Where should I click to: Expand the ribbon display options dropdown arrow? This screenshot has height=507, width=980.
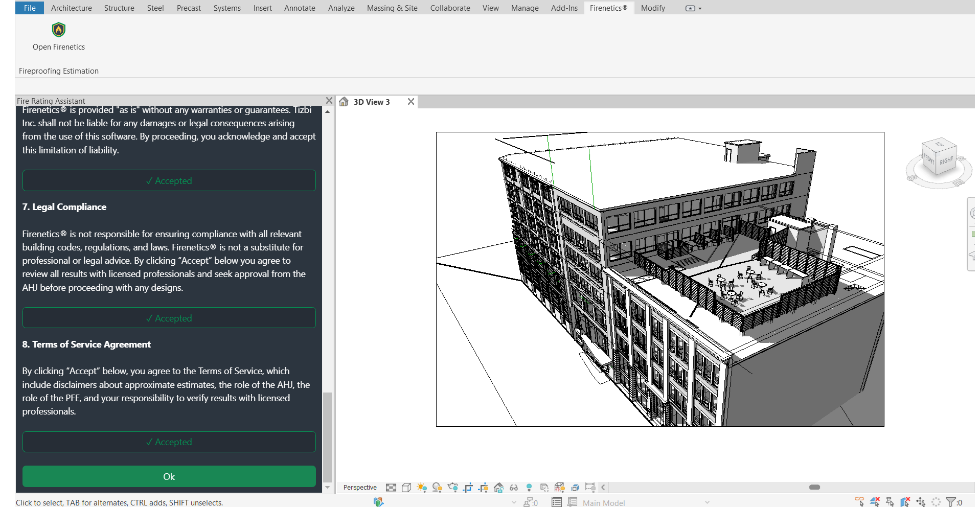tap(700, 9)
